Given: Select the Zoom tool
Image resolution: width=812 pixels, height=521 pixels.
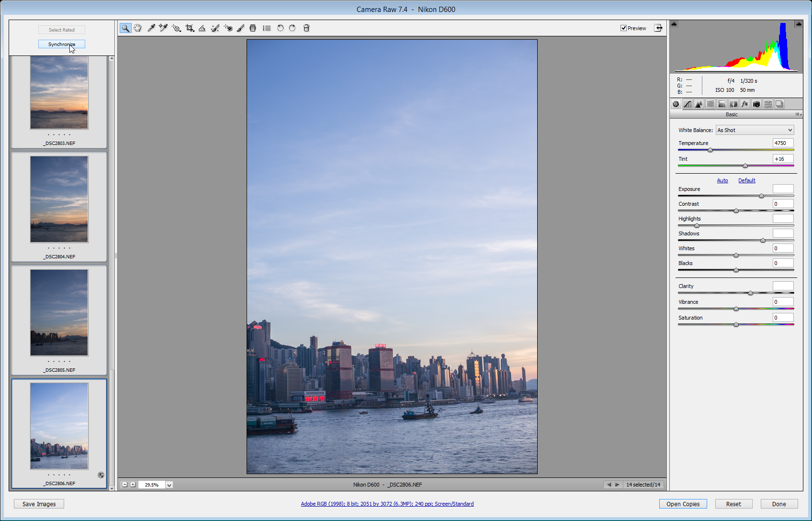Looking at the screenshot, I should [125, 28].
